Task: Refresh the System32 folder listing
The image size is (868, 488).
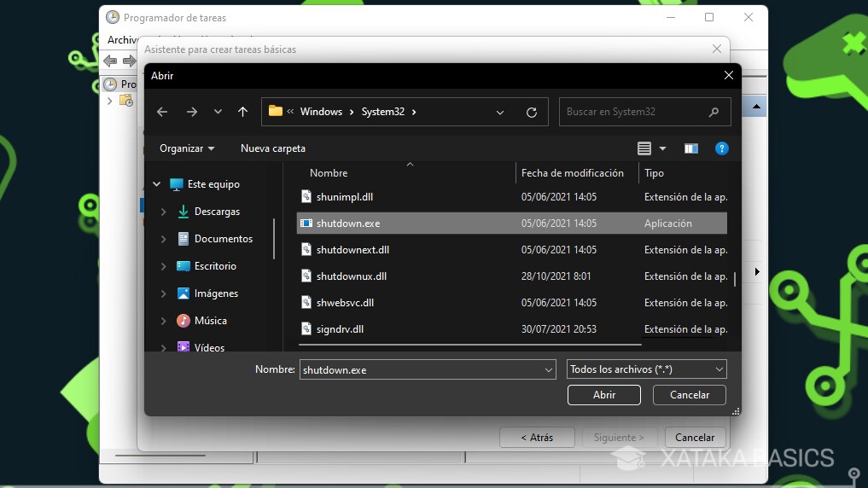Action: coord(532,112)
